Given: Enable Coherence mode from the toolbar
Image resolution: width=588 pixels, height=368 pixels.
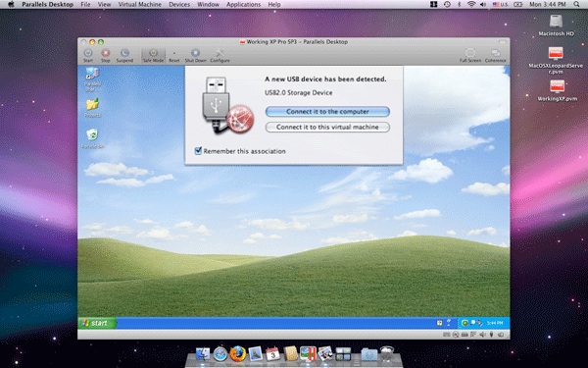Looking at the screenshot, I should coord(495,55).
